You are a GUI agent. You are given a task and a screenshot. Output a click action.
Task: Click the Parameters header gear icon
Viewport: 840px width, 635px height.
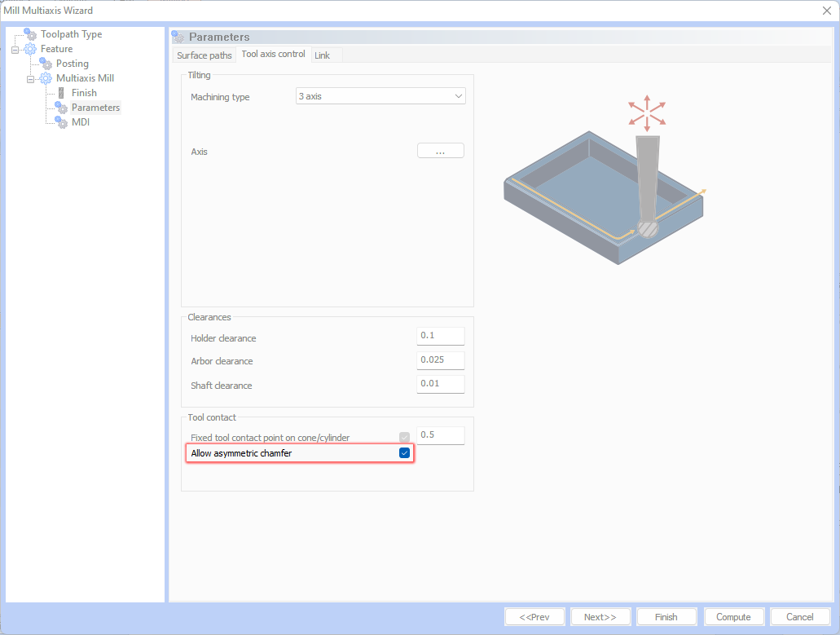click(178, 37)
